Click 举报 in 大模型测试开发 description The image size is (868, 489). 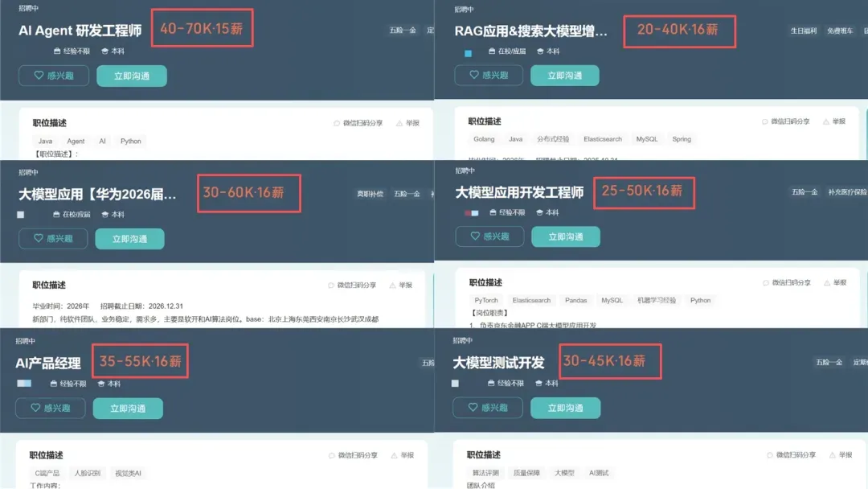[x=839, y=454]
